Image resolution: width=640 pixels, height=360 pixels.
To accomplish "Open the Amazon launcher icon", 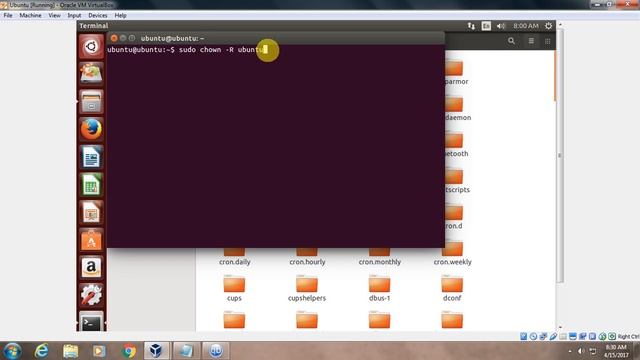I will pos(91,268).
